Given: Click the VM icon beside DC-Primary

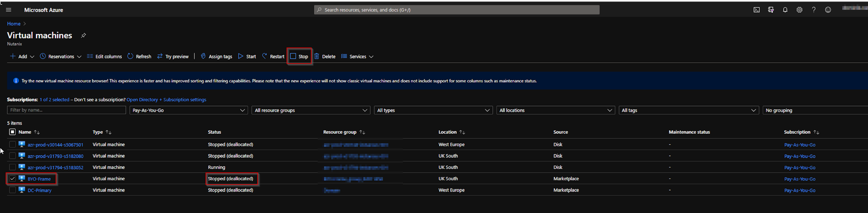Looking at the screenshot, I should pyautogui.click(x=22, y=190).
